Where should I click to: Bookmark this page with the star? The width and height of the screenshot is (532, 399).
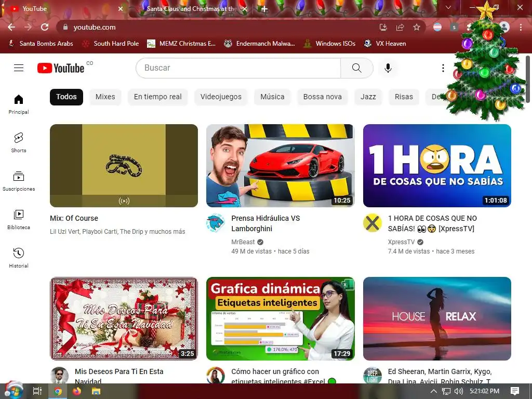tap(417, 27)
